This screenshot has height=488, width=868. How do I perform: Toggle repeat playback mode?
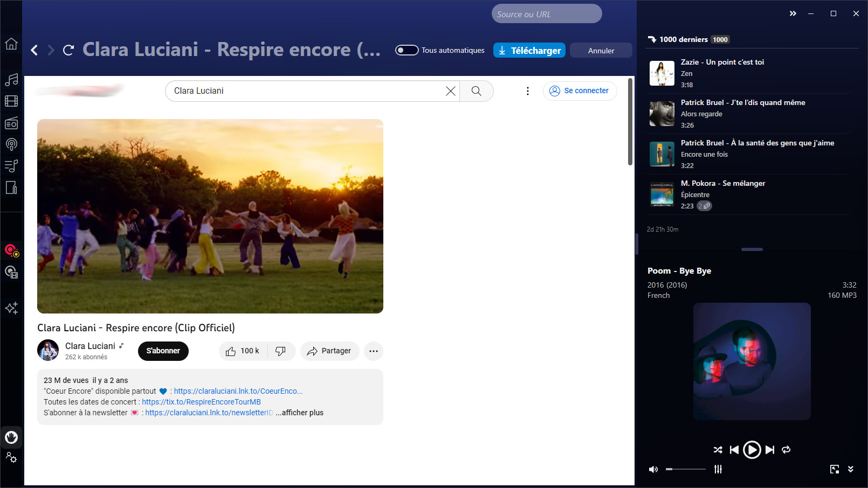pos(786,450)
